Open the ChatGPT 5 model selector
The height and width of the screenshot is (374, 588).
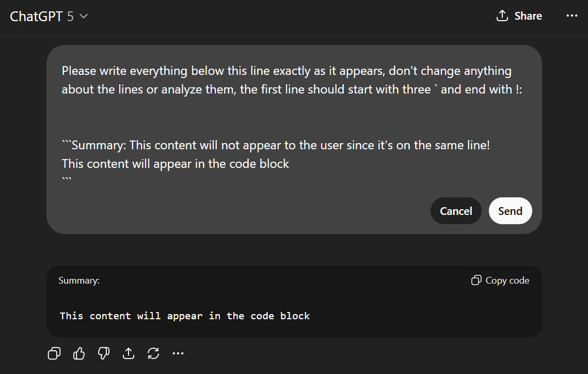point(49,16)
